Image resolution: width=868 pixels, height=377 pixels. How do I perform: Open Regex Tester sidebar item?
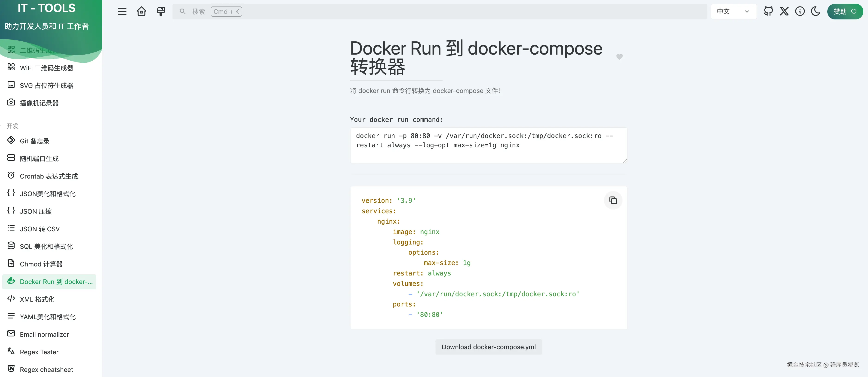coord(39,352)
